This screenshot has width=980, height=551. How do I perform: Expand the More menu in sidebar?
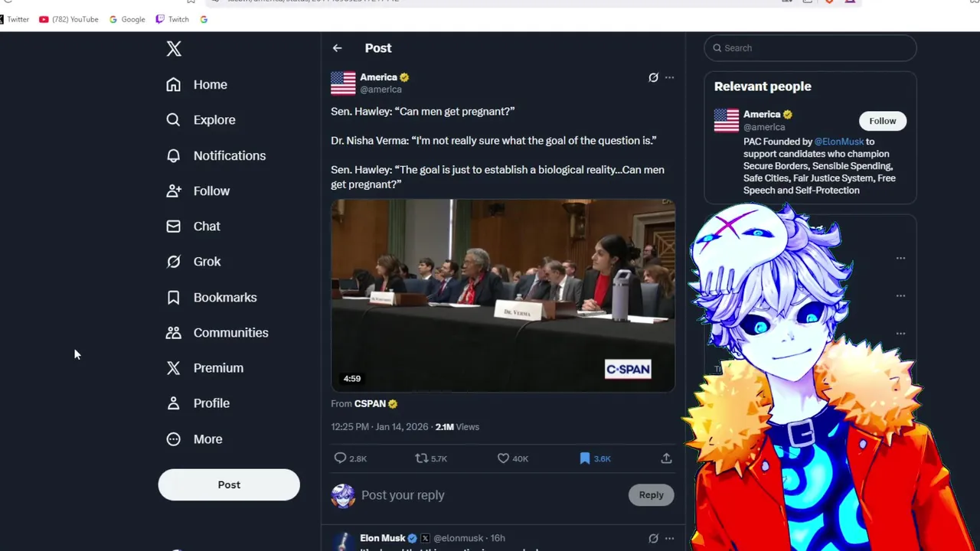(194, 439)
